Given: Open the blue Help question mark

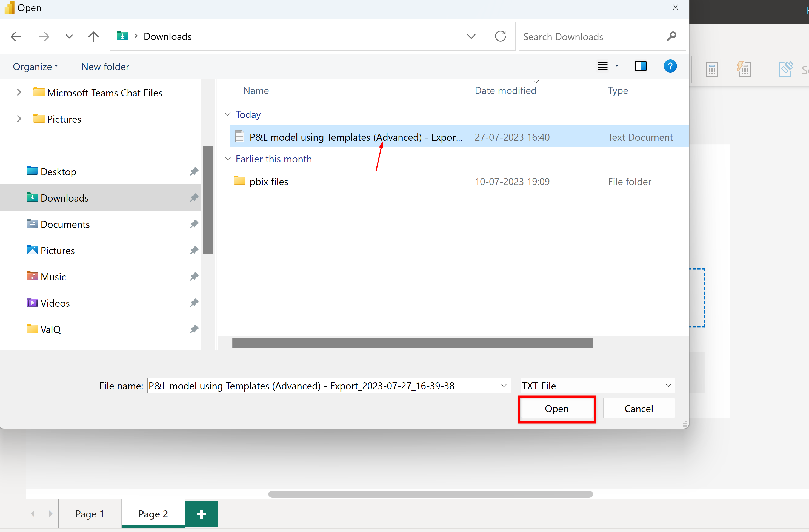Looking at the screenshot, I should (670, 66).
